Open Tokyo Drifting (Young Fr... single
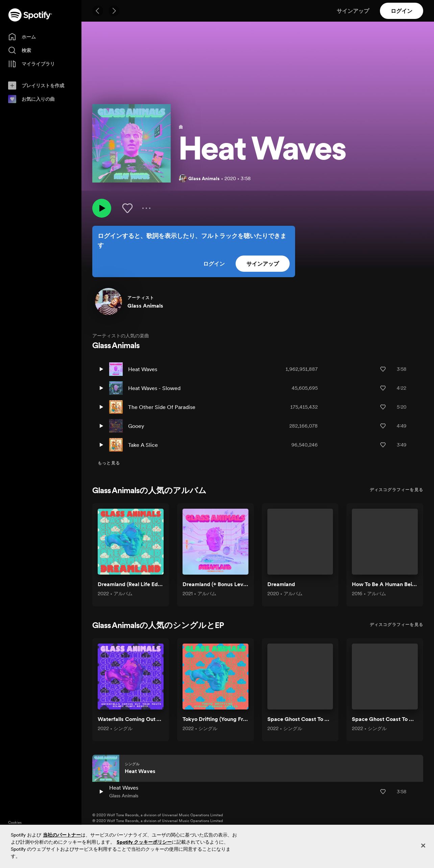Screen dimensions: 434x868 215,690
